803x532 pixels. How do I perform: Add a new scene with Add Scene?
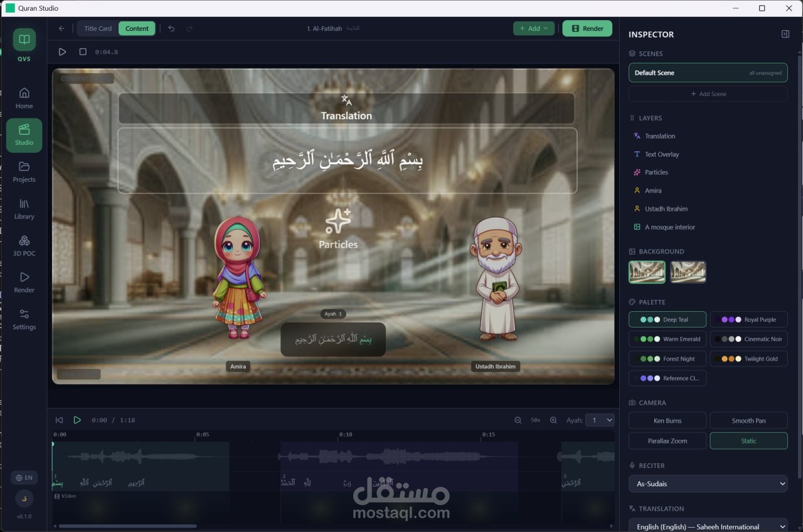click(x=708, y=93)
